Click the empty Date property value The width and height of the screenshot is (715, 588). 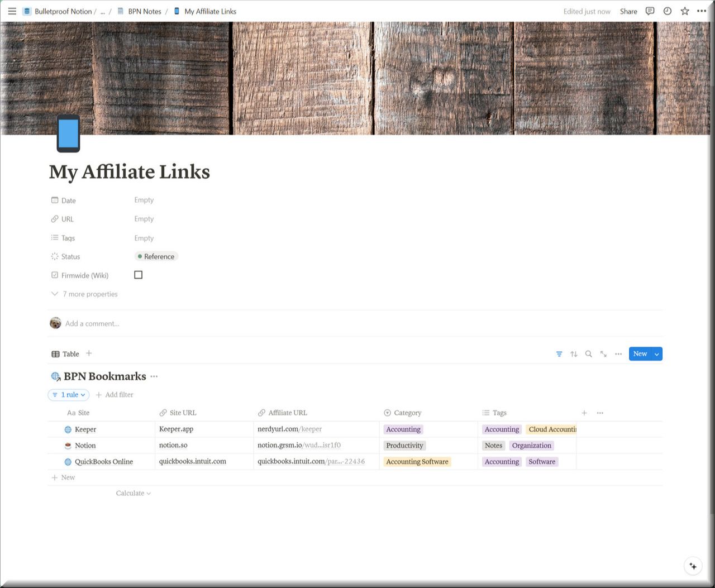coord(144,200)
